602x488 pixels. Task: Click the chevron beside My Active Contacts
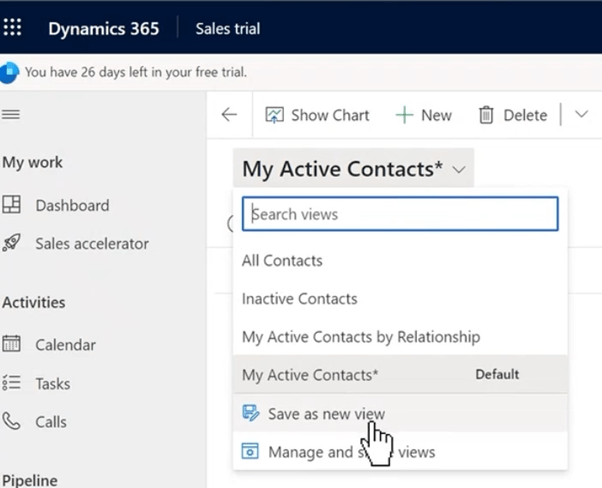(x=459, y=169)
